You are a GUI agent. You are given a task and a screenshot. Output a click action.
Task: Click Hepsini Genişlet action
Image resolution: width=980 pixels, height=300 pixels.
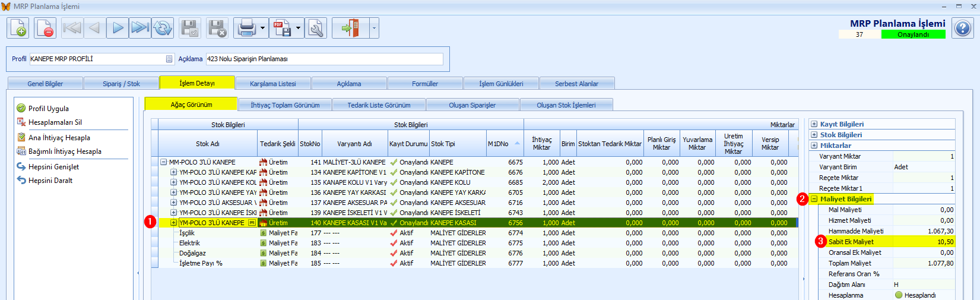(x=53, y=167)
